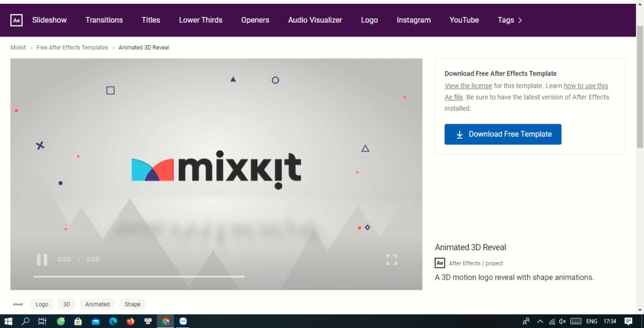Viewport: 644px width, 328px height.
Task: Click the Ae icon beside After Effects / project
Action: (440, 263)
